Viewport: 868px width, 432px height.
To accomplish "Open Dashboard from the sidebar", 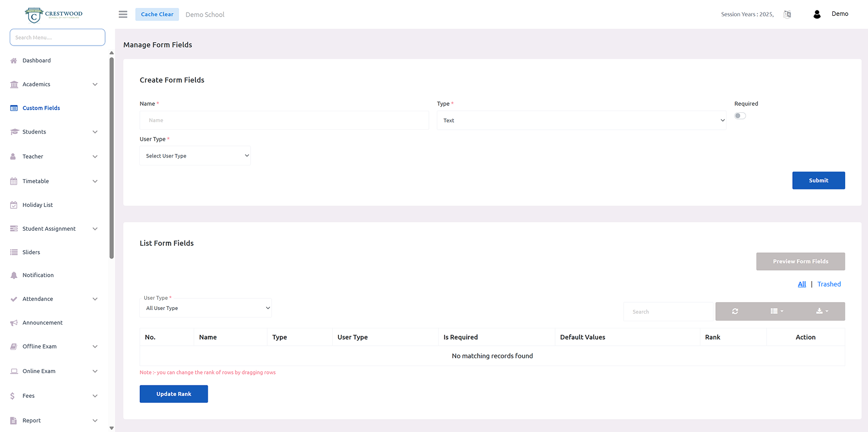I will point(36,61).
